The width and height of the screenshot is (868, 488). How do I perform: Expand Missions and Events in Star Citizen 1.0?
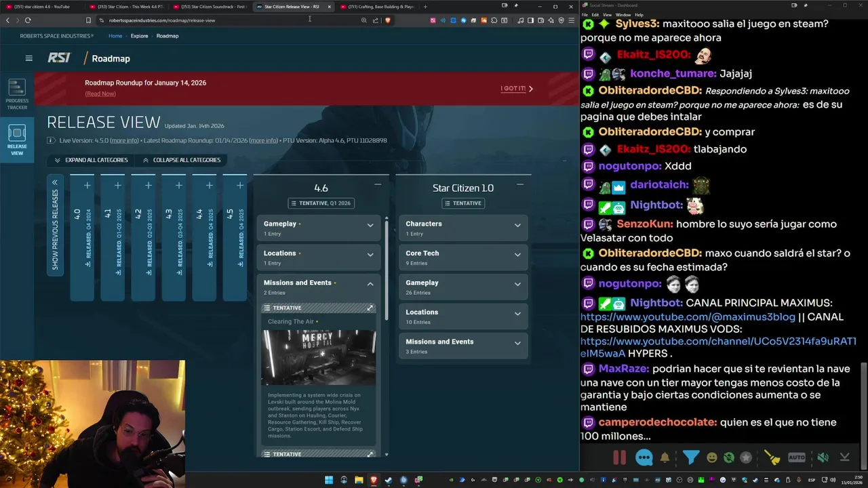coord(463,346)
